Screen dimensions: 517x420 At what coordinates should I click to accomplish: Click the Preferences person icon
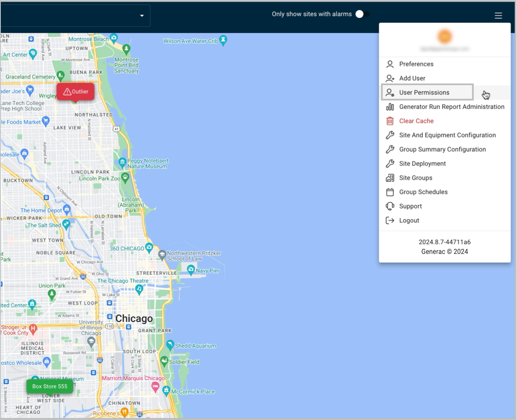click(390, 64)
